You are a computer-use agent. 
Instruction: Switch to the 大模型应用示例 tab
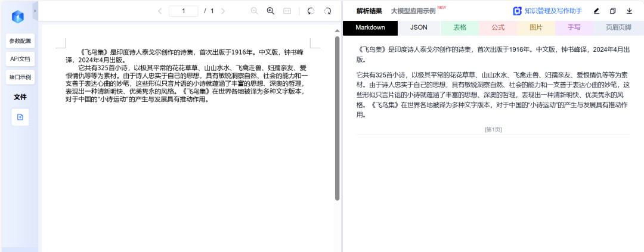[413, 11]
